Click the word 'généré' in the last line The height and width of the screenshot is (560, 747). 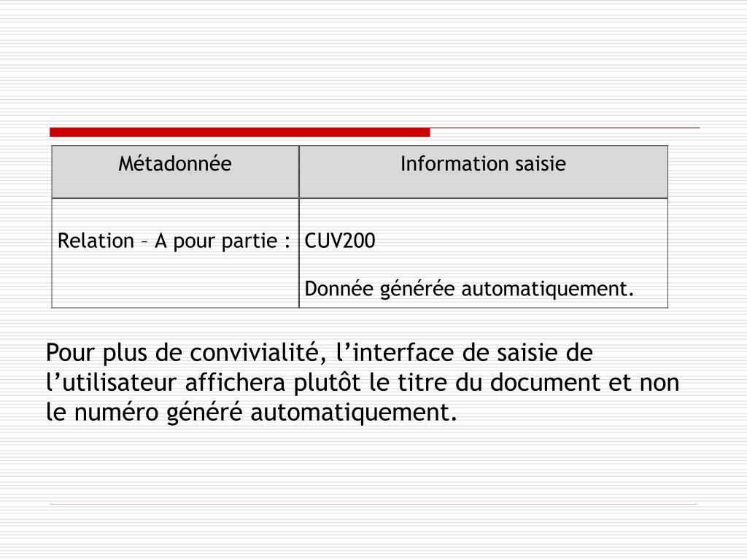tap(204, 413)
